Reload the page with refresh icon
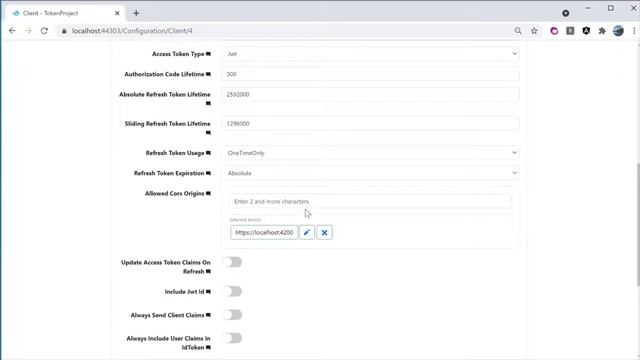Viewport: 640px width, 360px height. point(44,31)
